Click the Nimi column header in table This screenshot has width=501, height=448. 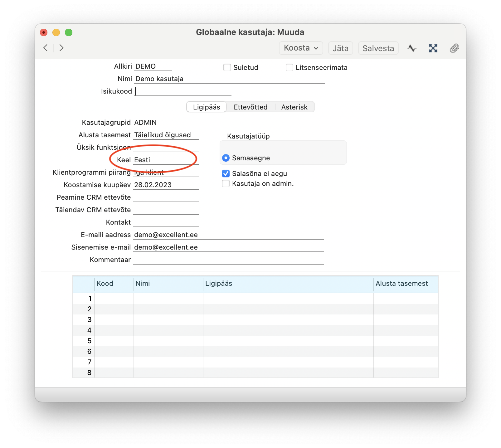[x=168, y=284]
